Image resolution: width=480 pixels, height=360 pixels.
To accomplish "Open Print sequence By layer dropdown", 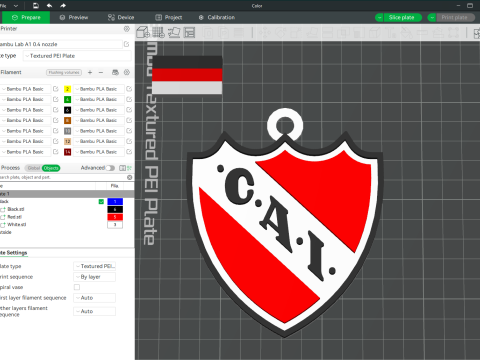I will tap(95, 277).
